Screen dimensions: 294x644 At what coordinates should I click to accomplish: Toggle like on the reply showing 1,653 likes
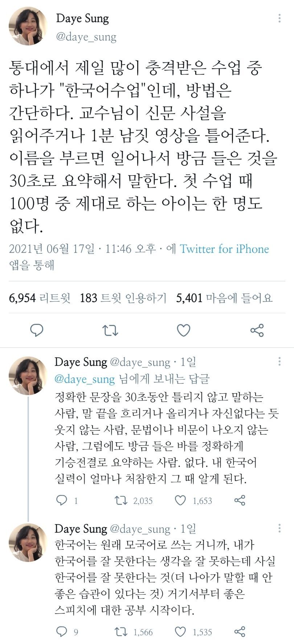point(180,500)
